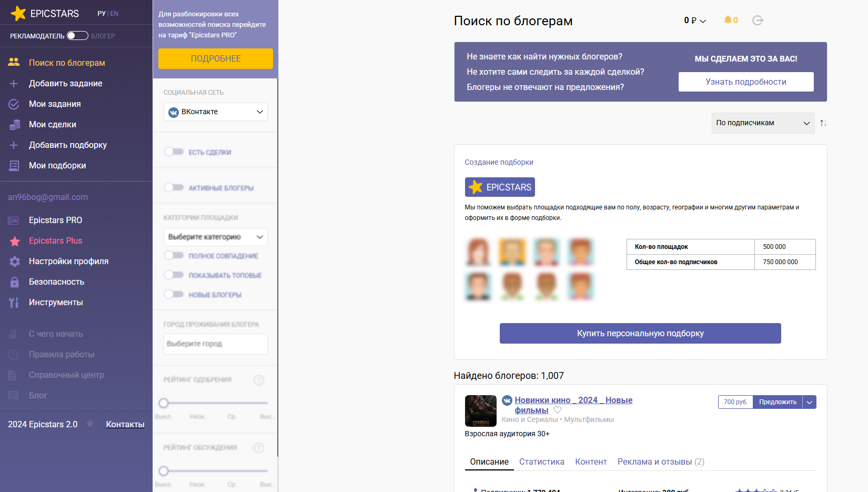The width and height of the screenshot is (868, 492).
Task: Click the 700 руб. price tag
Action: (735, 402)
